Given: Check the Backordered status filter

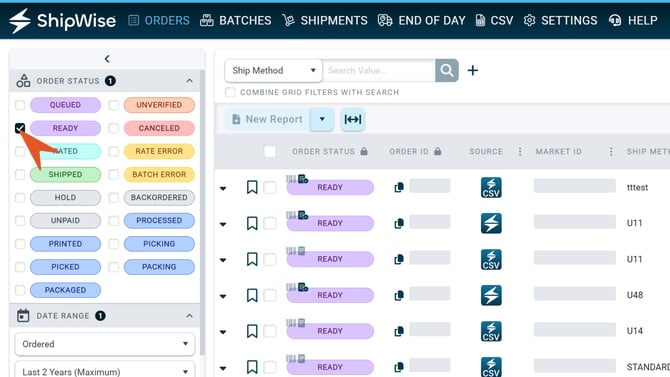Looking at the screenshot, I should click(x=113, y=197).
